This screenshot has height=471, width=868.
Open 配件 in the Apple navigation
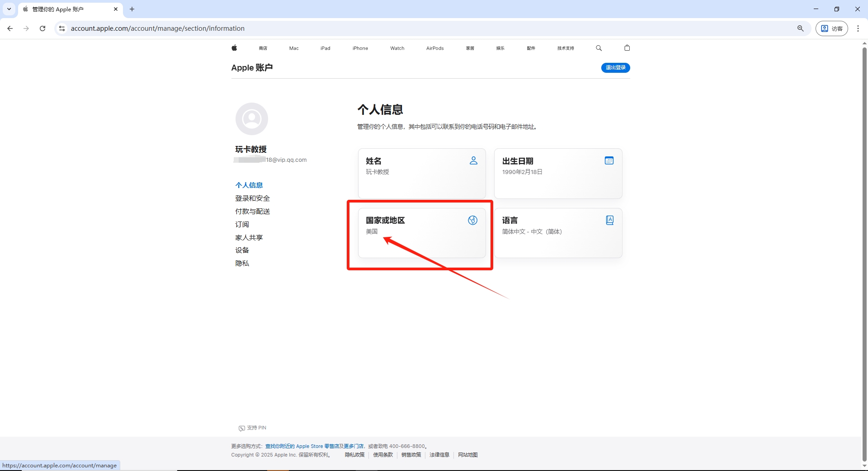point(531,48)
